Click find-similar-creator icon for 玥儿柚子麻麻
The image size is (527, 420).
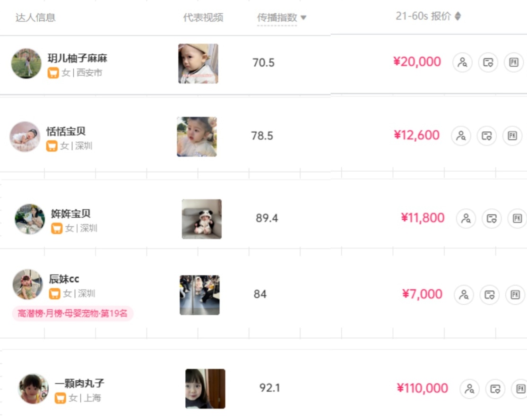[462, 62]
